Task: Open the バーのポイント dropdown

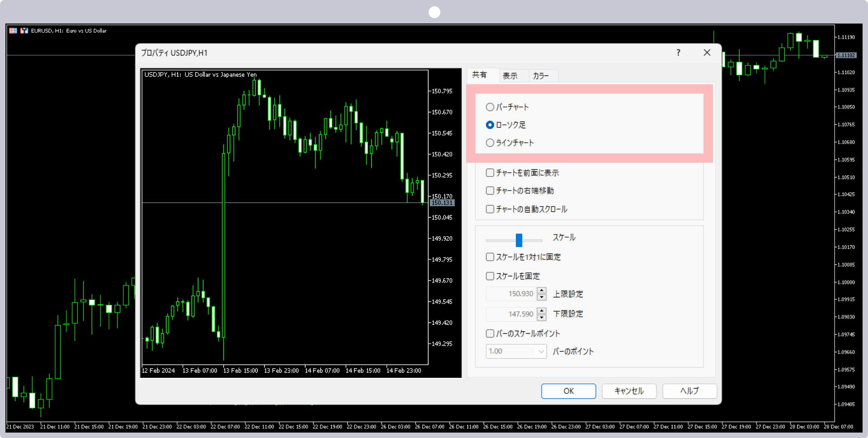Action: (516, 351)
